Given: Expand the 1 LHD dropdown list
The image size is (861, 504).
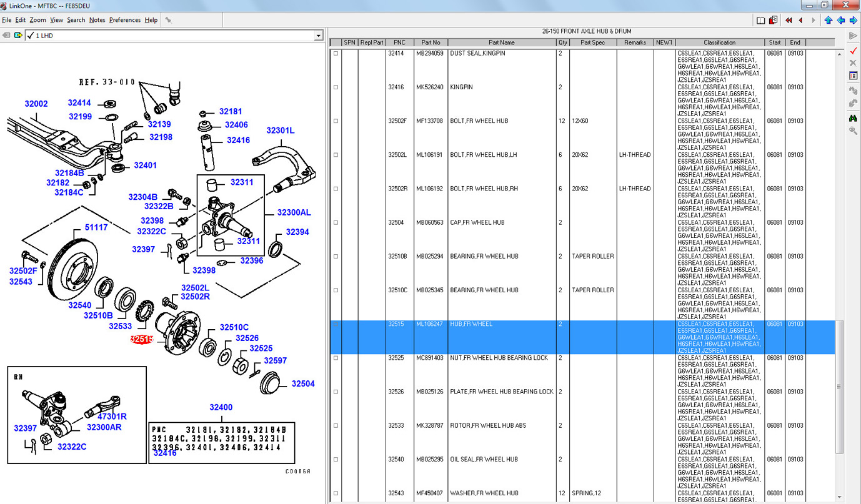Looking at the screenshot, I should point(318,36).
